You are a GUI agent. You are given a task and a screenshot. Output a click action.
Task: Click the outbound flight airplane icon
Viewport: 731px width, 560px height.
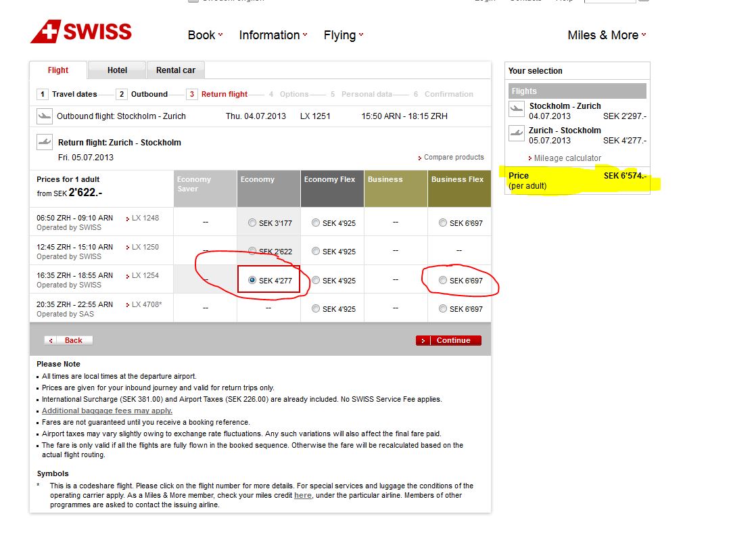[x=45, y=116]
